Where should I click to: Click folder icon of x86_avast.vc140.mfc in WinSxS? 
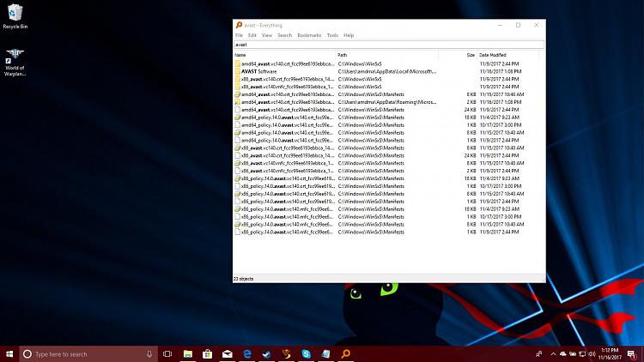click(x=237, y=87)
